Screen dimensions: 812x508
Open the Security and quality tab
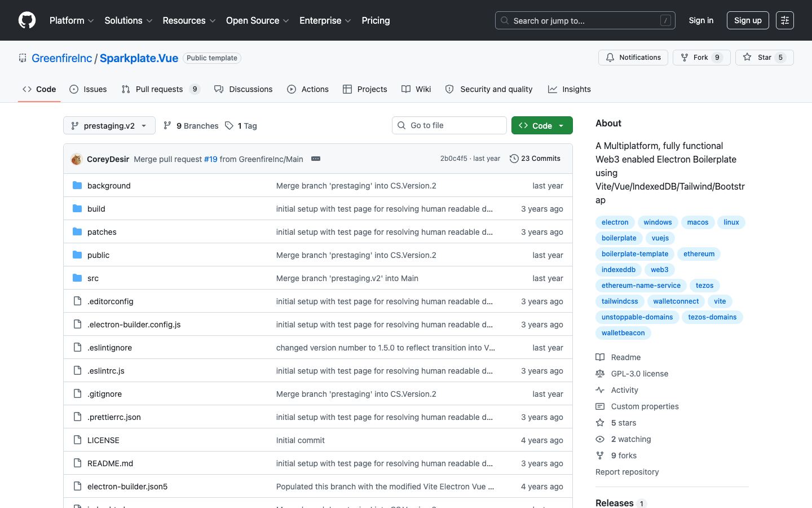click(x=489, y=89)
